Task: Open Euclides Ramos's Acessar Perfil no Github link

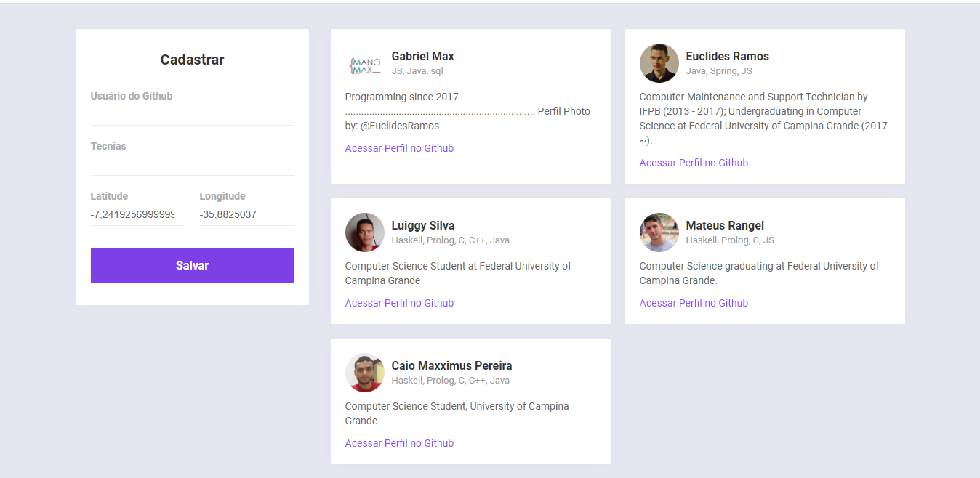Action: tap(694, 163)
